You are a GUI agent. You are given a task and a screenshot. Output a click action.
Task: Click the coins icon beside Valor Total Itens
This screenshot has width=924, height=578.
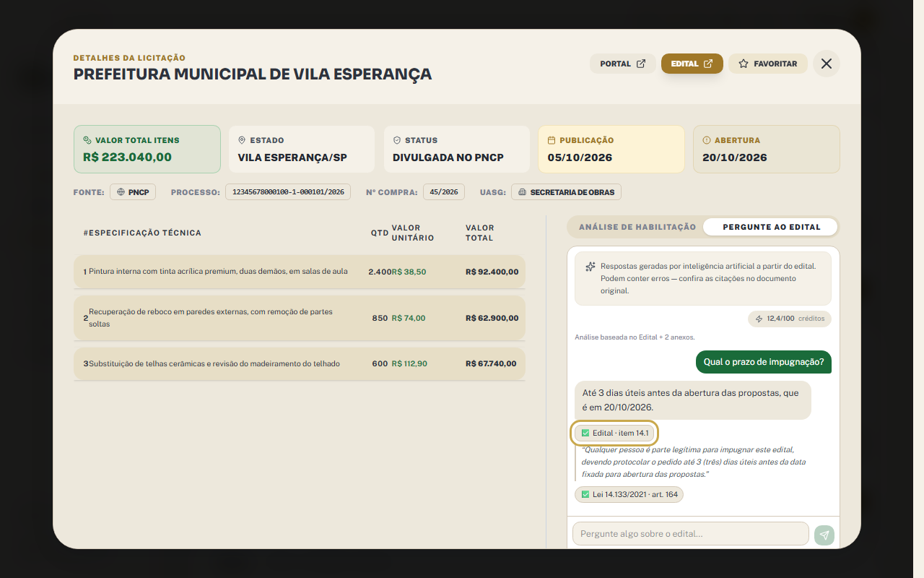[x=87, y=140]
